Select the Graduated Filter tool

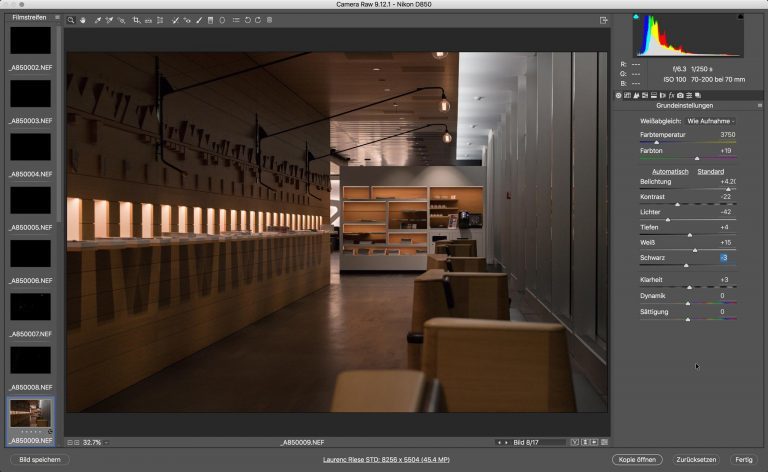[x=211, y=20]
